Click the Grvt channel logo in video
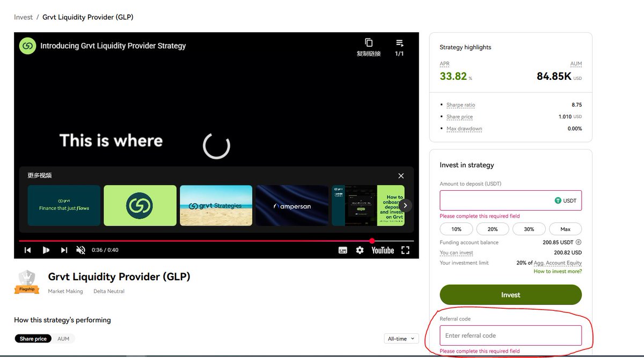Viewport: 644px width, 358px height. [27, 46]
